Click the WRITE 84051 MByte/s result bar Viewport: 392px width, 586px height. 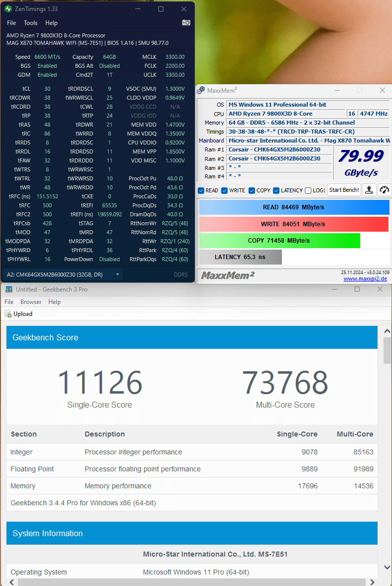(x=294, y=224)
